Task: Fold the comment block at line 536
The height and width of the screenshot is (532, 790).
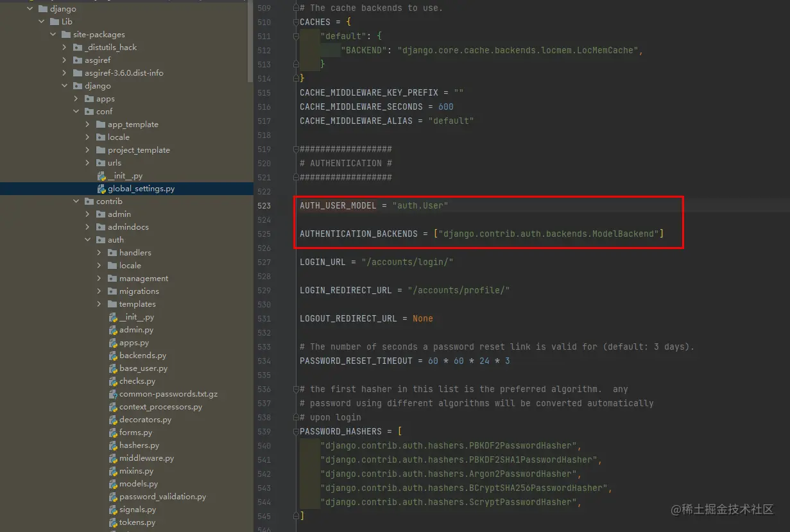Action: coord(296,389)
